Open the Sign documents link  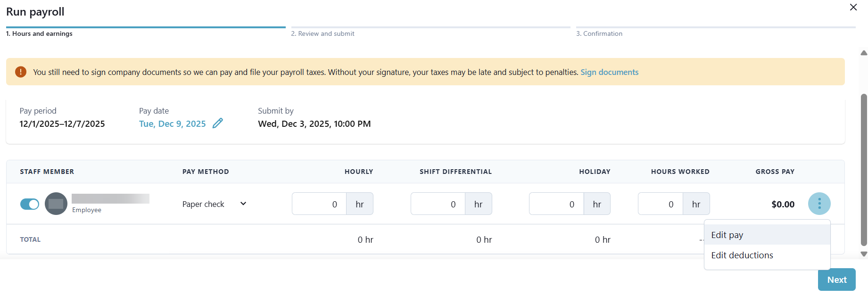coord(609,72)
